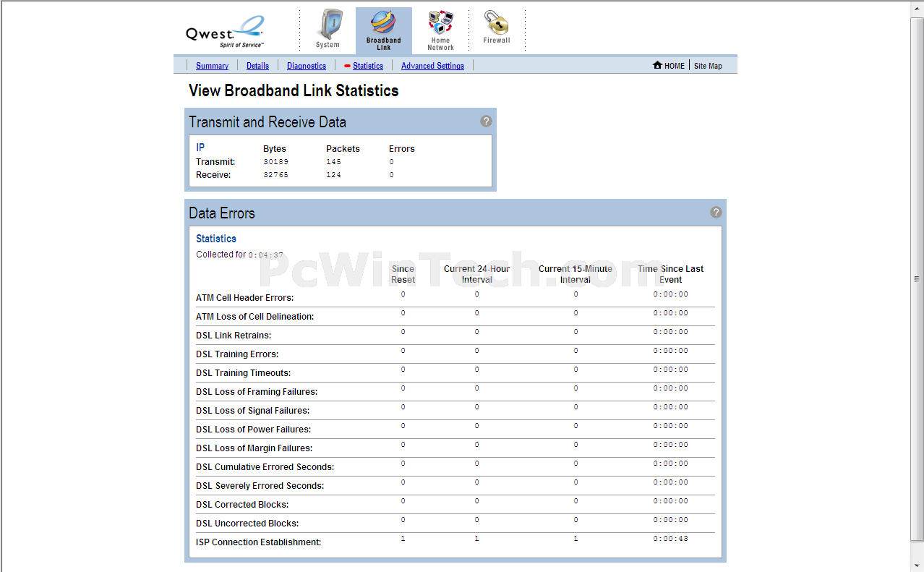Select the Transmit bytes value 30189
The height and width of the screenshot is (572, 924).
pyautogui.click(x=275, y=162)
